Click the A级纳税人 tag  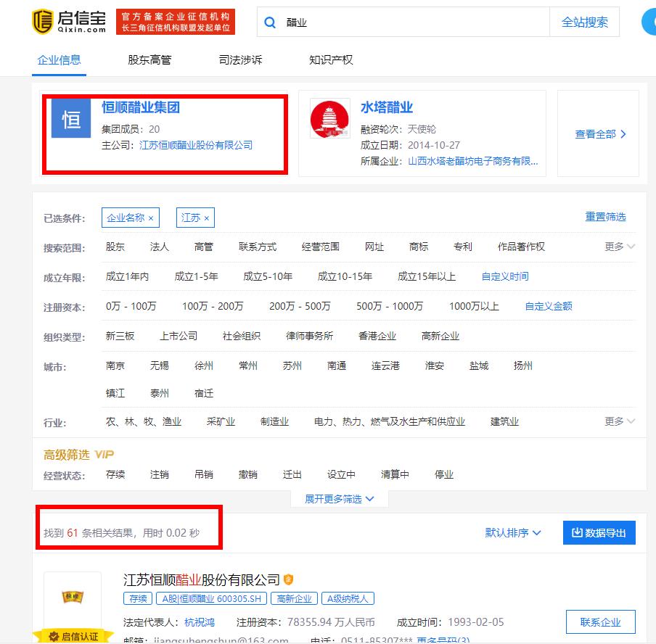pos(348,598)
